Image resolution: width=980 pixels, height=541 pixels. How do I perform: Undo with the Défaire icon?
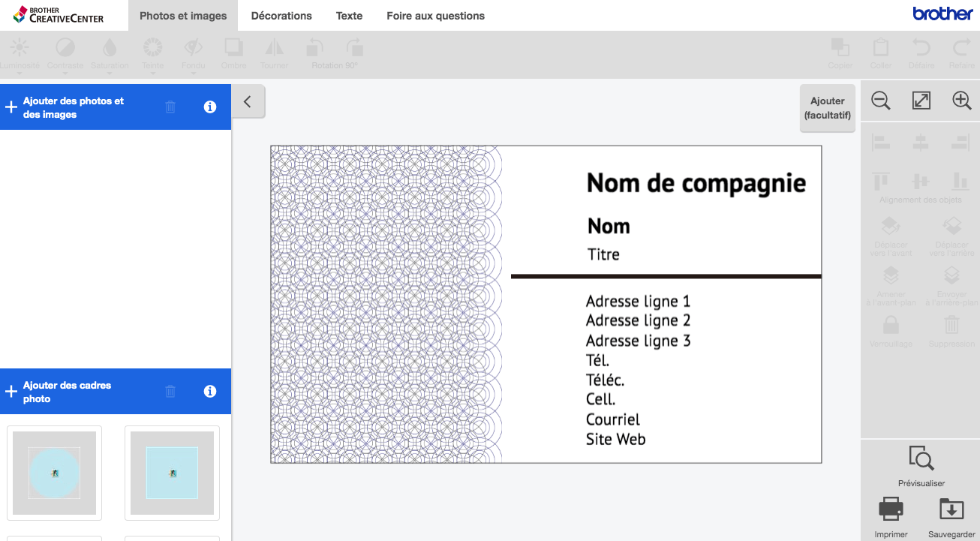921,48
